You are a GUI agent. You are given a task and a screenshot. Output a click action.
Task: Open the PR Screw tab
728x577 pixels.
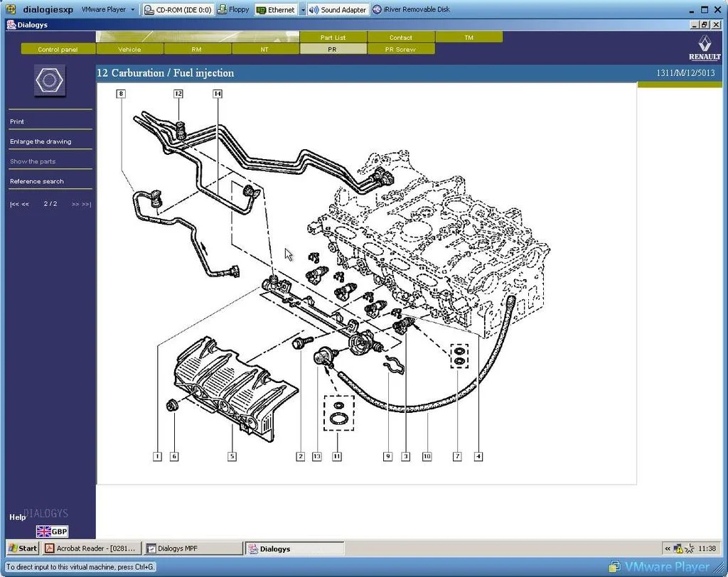(401, 49)
